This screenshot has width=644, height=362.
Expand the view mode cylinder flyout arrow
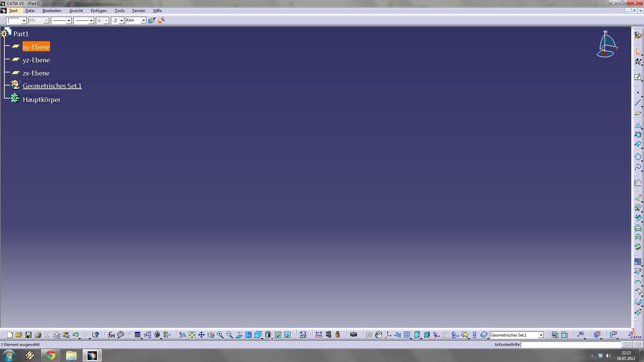coord(272,339)
